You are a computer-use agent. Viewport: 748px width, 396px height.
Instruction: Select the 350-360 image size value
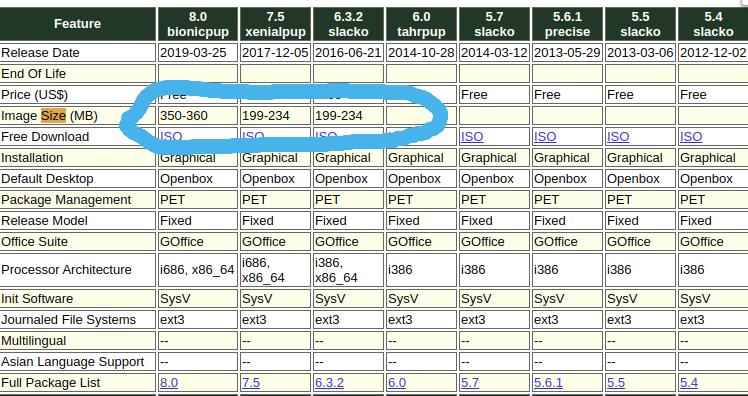pos(184,115)
